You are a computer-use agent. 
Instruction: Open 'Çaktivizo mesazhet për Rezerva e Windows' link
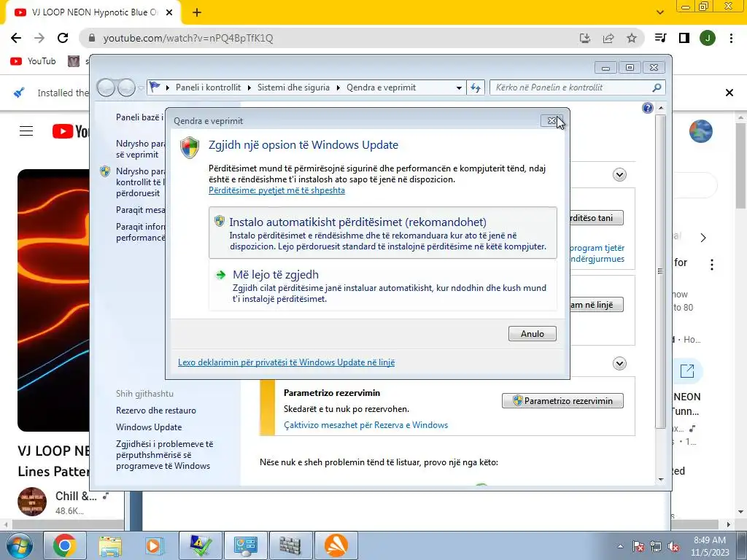tap(366, 425)
